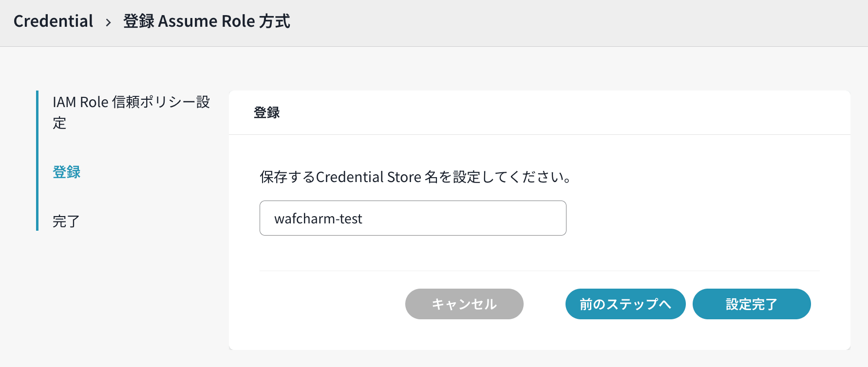The image size is (868, 367).
Task: Click empty gray header bar area
Action: point(585,22)
